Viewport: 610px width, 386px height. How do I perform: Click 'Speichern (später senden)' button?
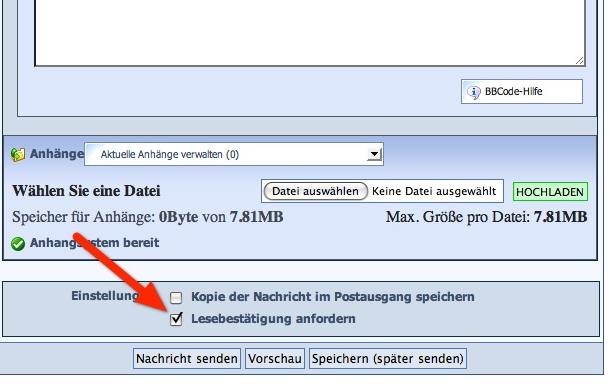[x=388, y=358]
